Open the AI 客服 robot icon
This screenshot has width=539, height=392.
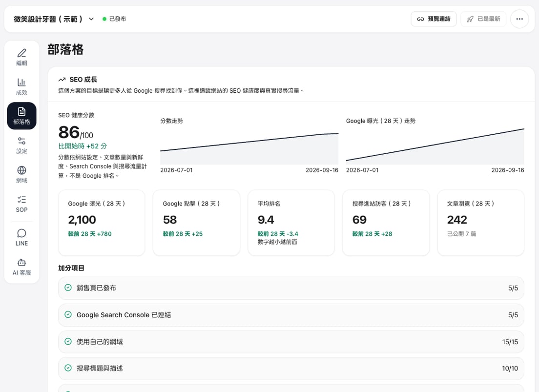21,263
